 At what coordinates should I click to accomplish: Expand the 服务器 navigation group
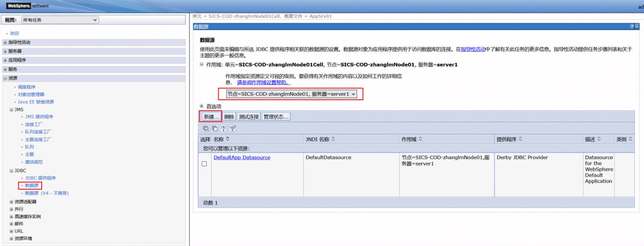(x=5, y=51)
